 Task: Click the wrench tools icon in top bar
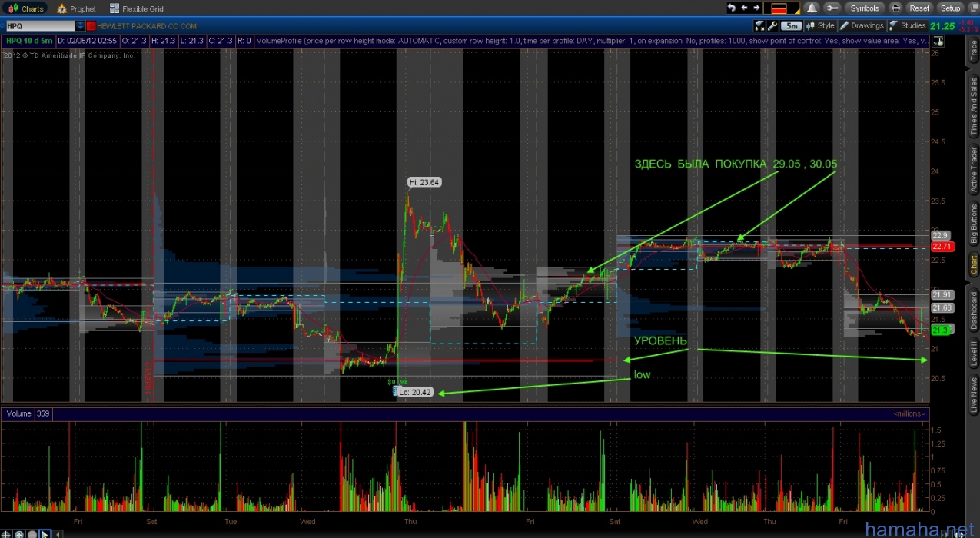(x=832, y=8)
